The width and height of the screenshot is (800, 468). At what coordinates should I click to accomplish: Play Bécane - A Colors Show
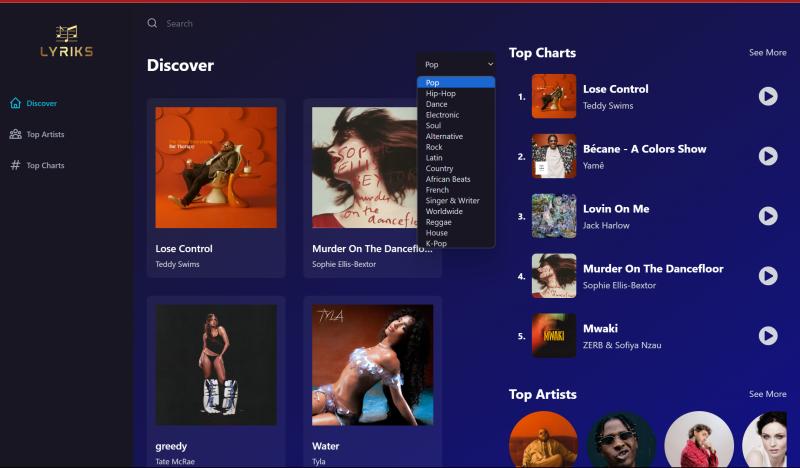(x=768, y=156)
